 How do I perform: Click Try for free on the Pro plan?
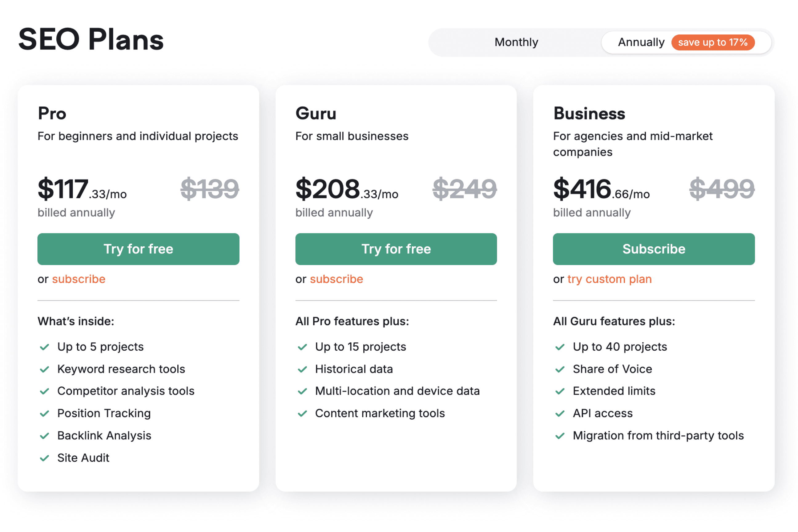138,249
